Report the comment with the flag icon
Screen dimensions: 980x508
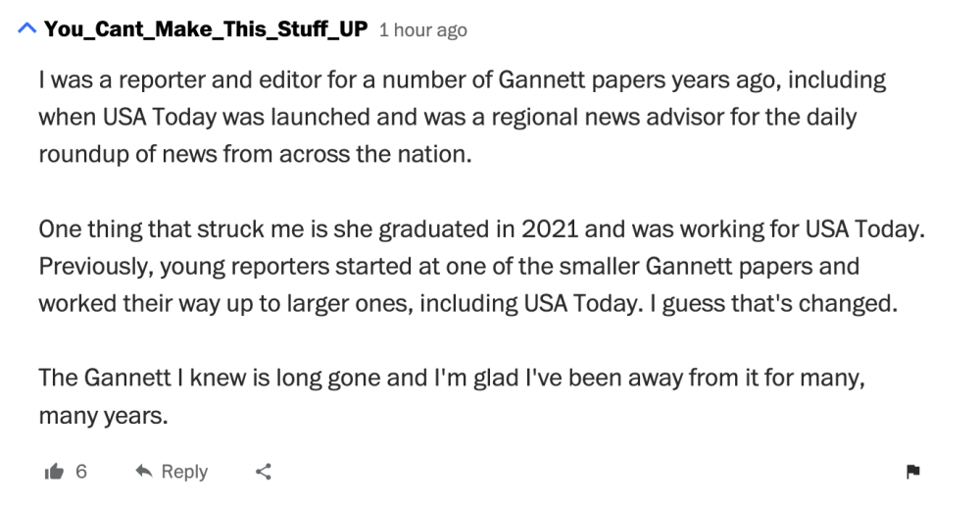[913, 471]
